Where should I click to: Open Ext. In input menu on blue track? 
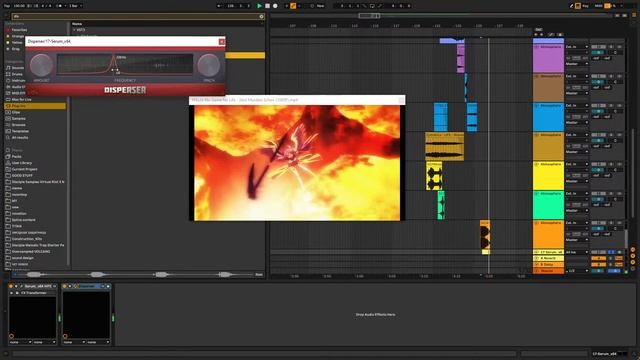577,106
